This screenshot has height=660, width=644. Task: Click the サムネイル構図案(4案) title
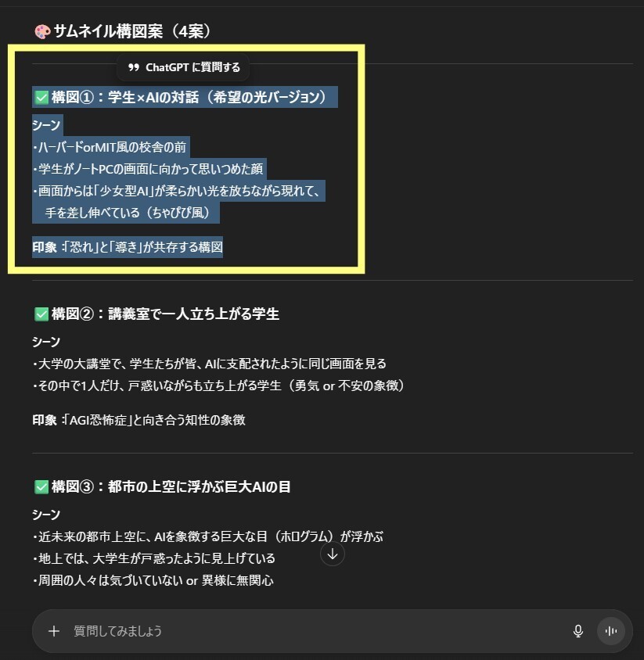click(131, 31)
